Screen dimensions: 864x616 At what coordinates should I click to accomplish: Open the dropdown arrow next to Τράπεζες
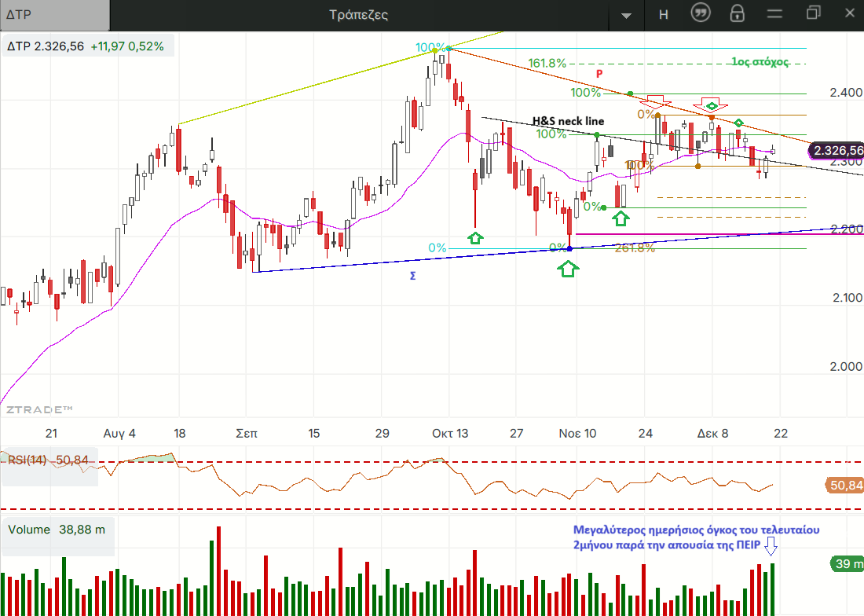click(626, 16)
